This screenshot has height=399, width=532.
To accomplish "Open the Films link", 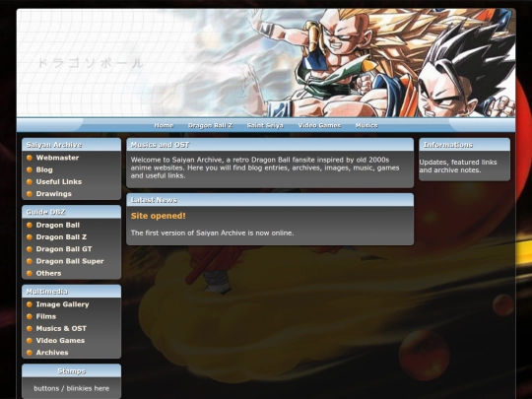I will [46, 316].
